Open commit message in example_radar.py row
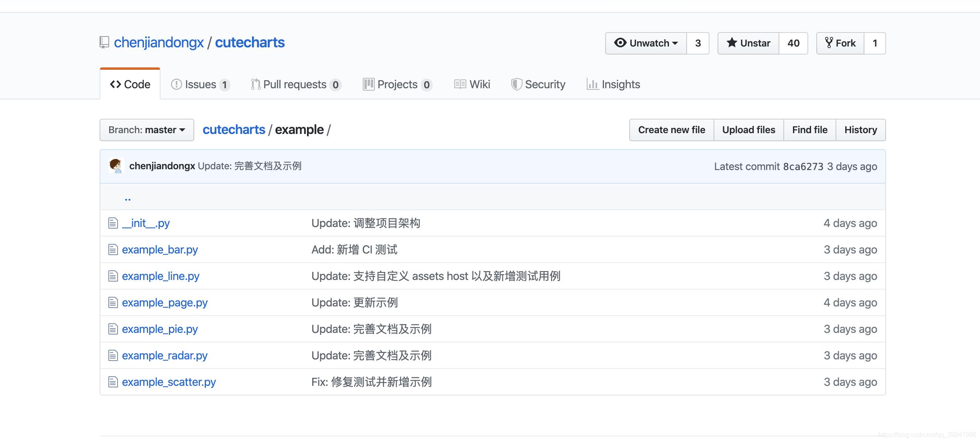980x442 pixels. point(372,355)
